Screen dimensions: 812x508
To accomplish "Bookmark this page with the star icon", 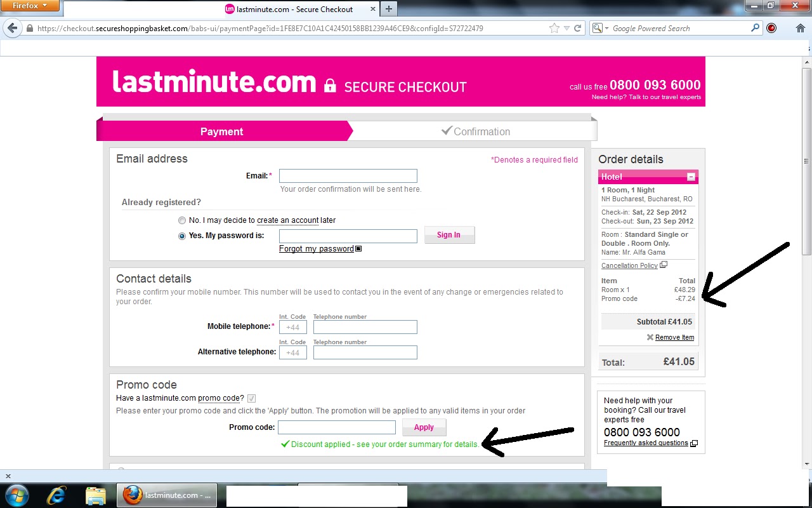I will tap(554, 29).
